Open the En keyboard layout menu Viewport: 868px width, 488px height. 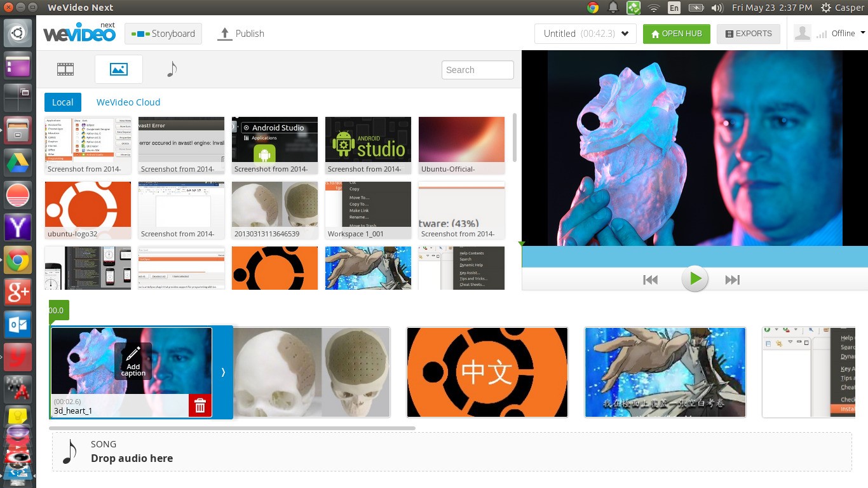point(674,8)
